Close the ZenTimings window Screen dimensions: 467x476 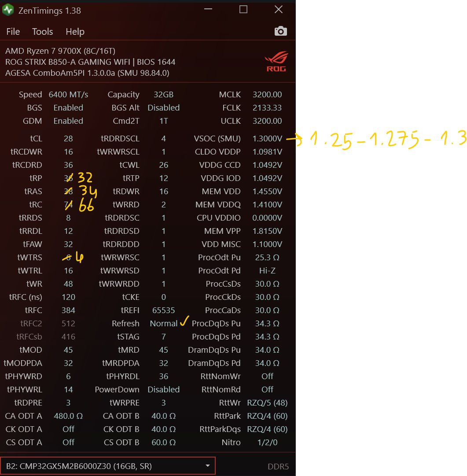coord(279,9)
